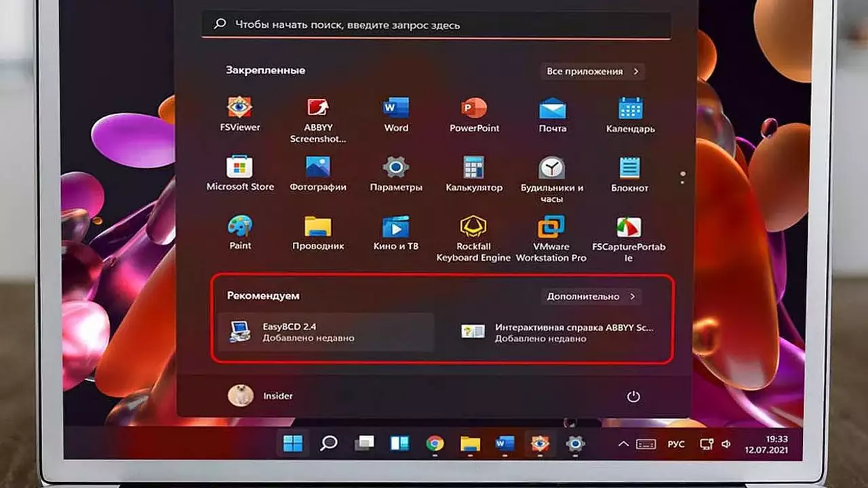The height and width of the screenshot is (488, 868).
Task: Launch the pinned PowerPoint app
Action: 474,114
